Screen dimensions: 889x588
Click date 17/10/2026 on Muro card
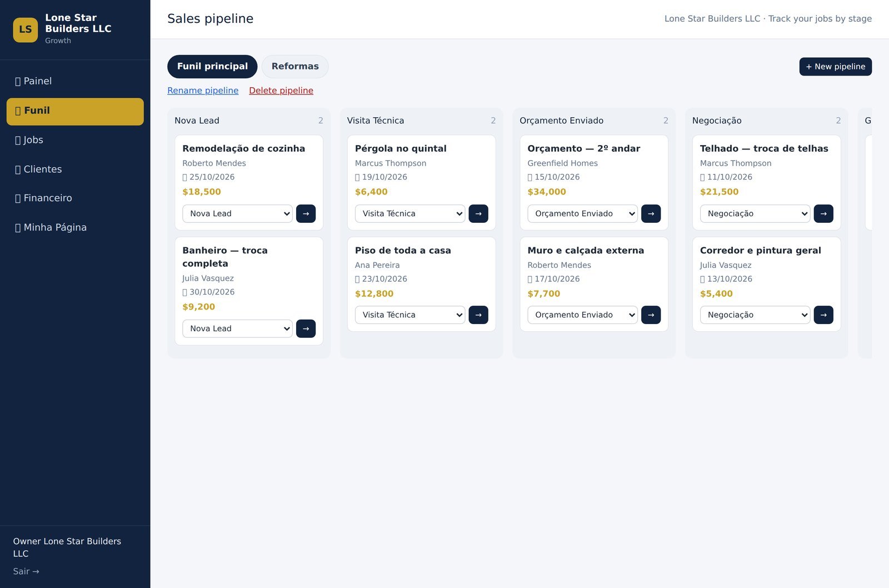coord(557,279)
